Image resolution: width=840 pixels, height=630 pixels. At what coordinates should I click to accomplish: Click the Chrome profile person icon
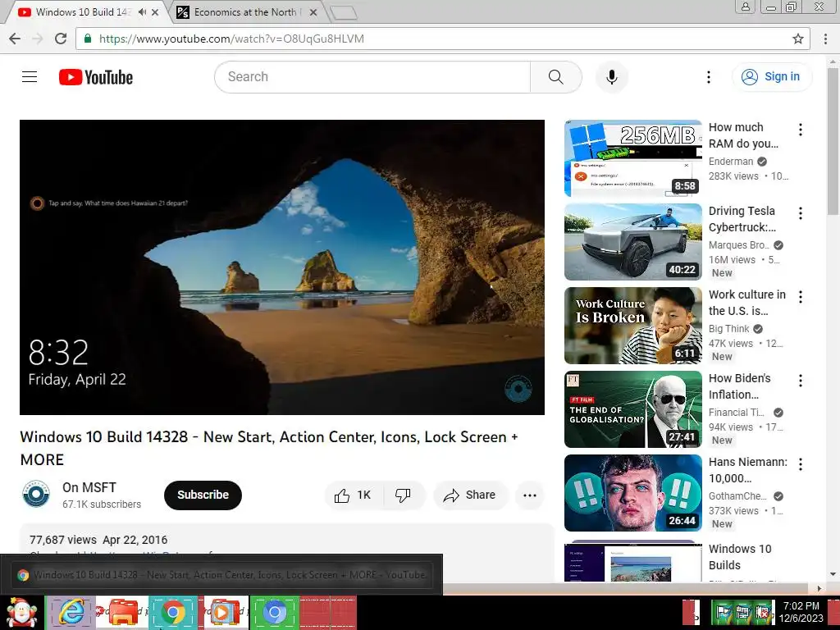tap(745, 7)
